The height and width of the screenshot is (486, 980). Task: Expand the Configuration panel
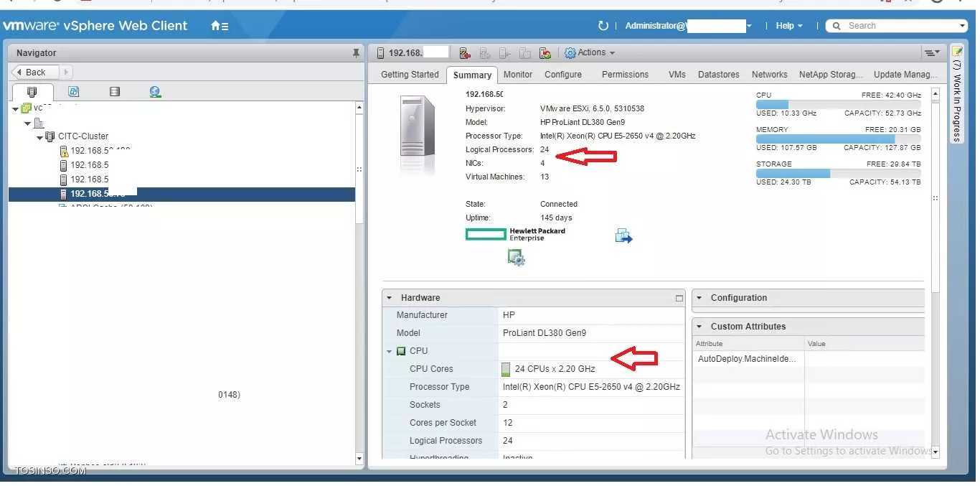pos(699,298)
